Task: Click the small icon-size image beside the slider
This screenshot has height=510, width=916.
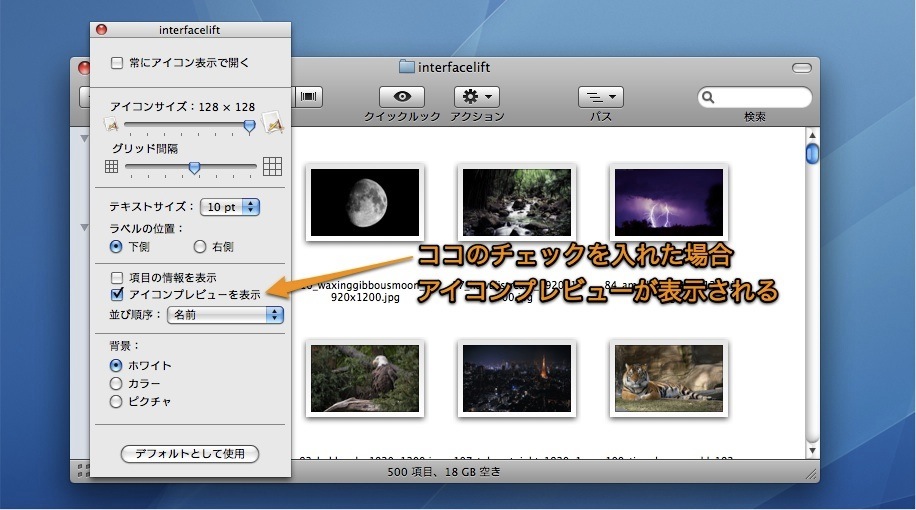Action: tap(111, 124)
